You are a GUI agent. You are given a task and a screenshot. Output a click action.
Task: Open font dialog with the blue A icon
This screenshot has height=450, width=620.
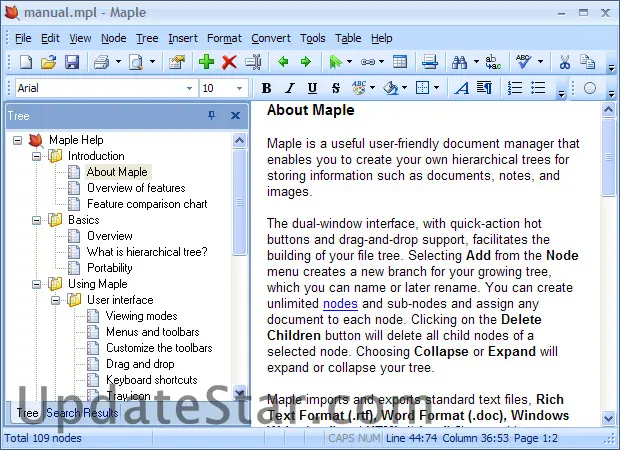point(461,88)
